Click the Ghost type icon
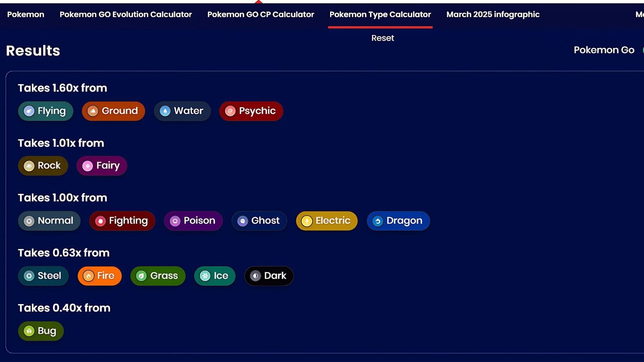Viewport: 644px width, 362px height. (x=242, y=221)
